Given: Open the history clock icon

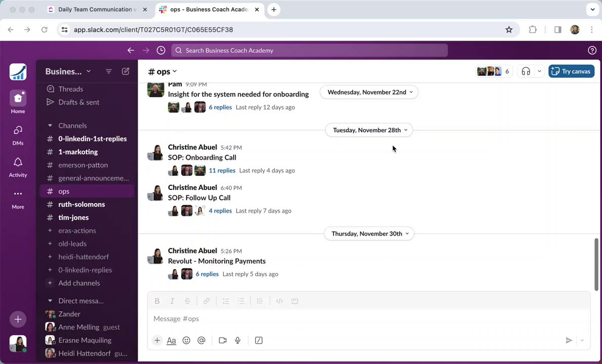Looking at the screenshot, I should tap(161, 50).
